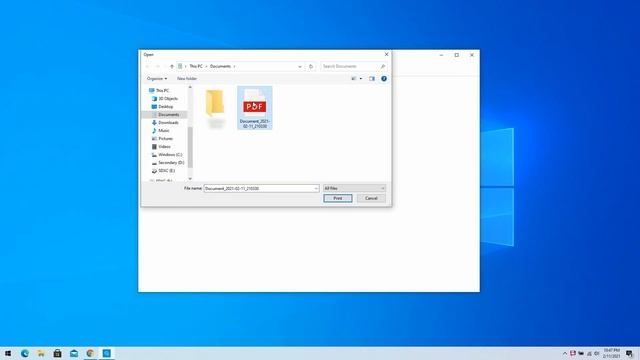Expand the File name history dropdown arrow

[316, 189]
